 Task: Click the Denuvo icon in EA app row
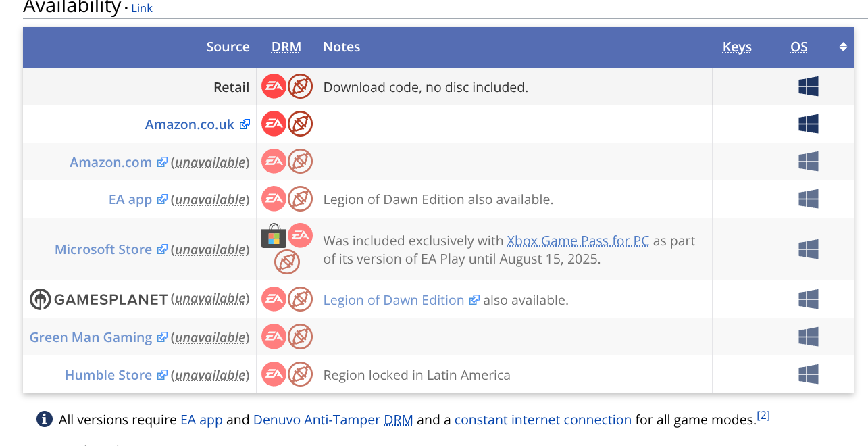click(300, 199)
